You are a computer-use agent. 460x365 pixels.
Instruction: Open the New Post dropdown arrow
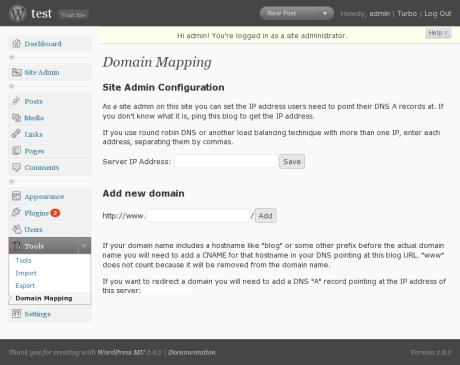tap(325, 14)
